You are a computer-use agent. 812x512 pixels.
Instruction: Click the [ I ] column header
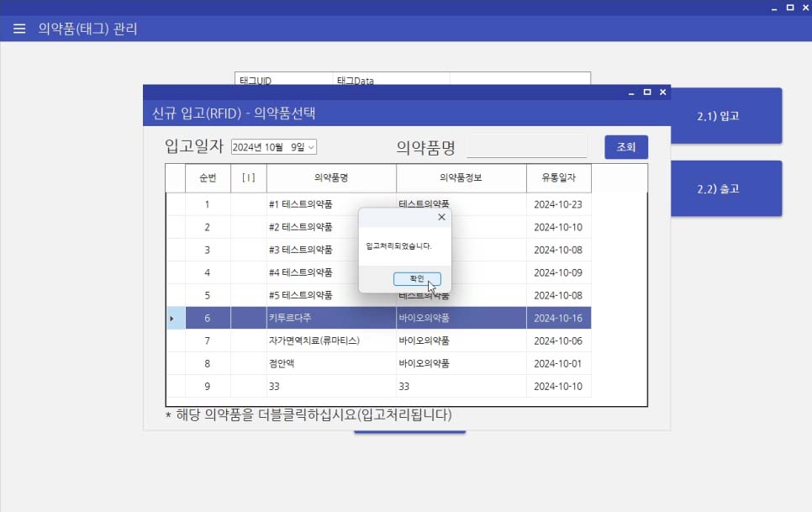pyautogui.click(x=249, y=178)
